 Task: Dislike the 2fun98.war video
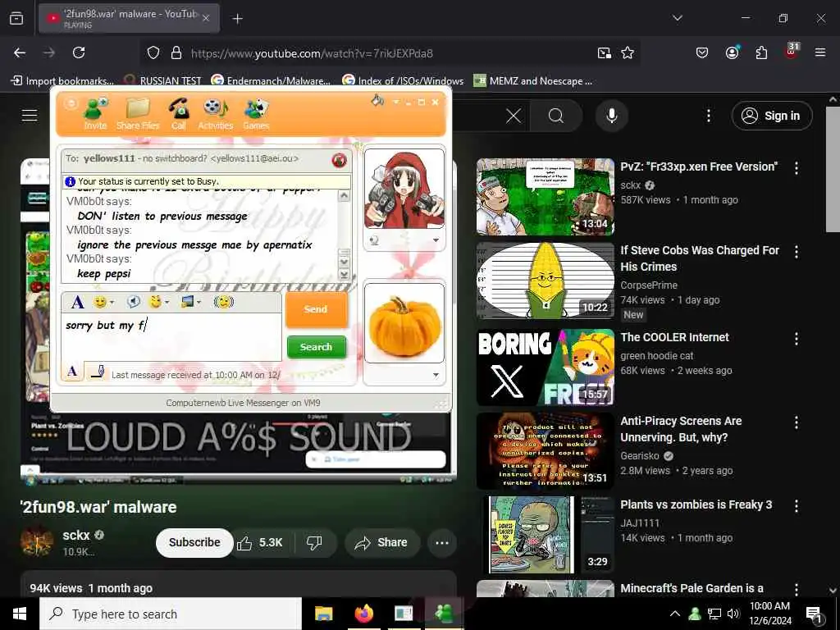(314, 542)
